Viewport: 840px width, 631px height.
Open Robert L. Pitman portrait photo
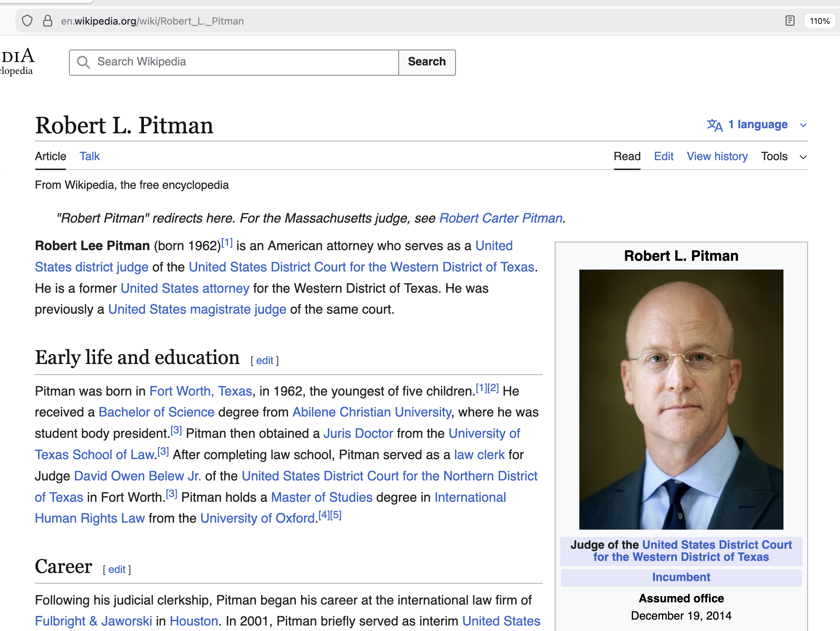click(x=681, y=399)
